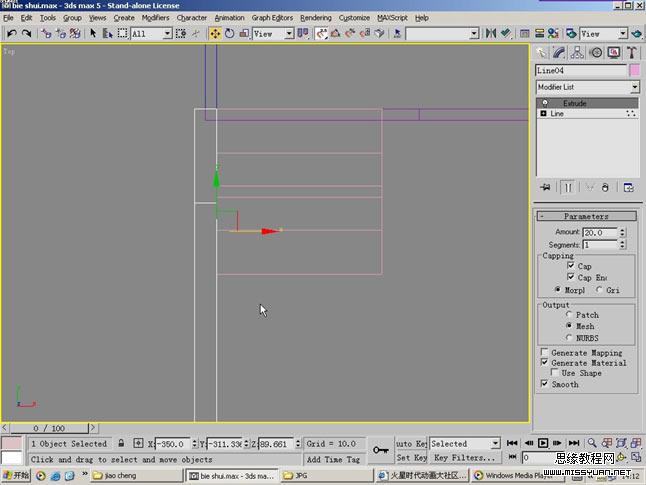Select the Patch output radio button
The height and width of the screenshot is (485, 646).
tap(569, 314)
